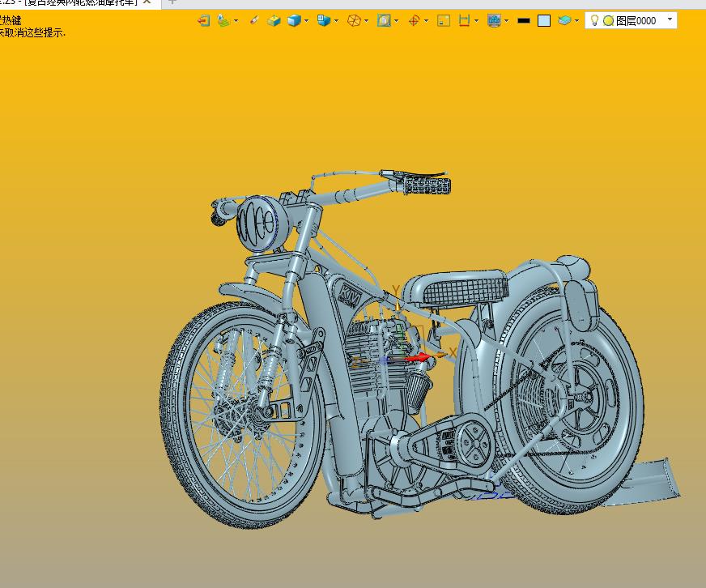
Task: Click the yellow-green box solid icon
Action: click(x=274, y=20)
